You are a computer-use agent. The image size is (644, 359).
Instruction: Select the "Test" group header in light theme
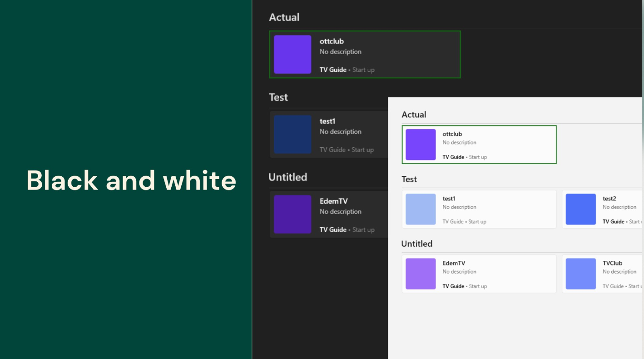(409, 179)
